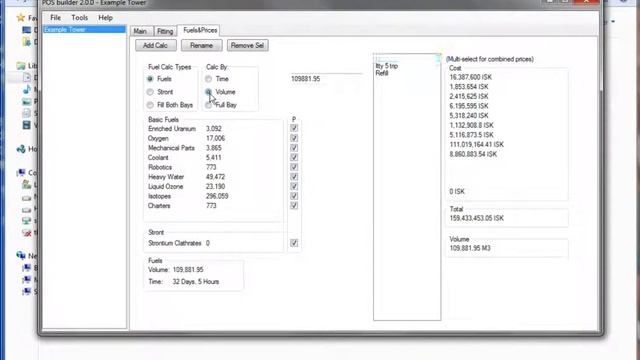Image resolution: width=640 pixels, height=360 pixels.
Task: Open the Tools menu
Action: 79,18
